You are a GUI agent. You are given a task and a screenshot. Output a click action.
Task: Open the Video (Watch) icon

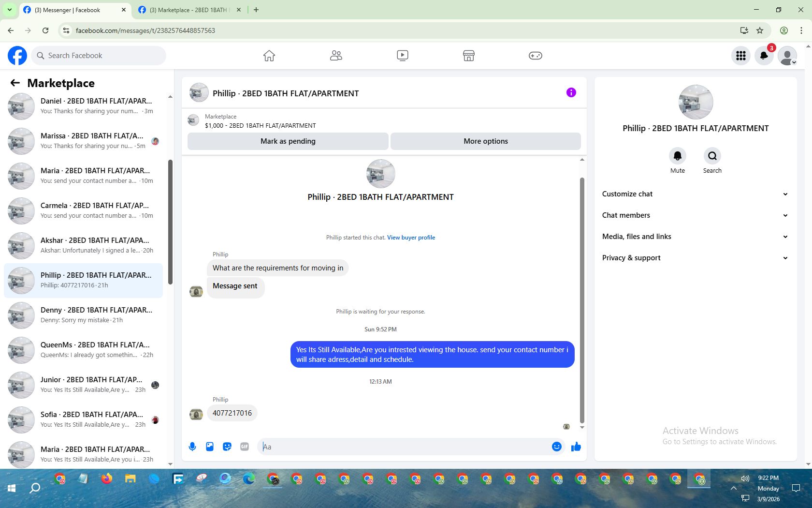point(403,56)
